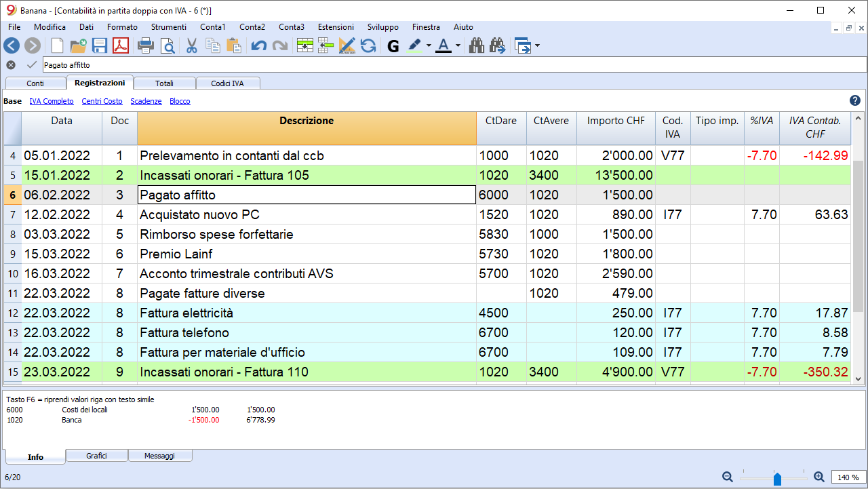Redo with the grey curved arrow
This screenshot has height=489, width=868.
tap(279, 45)
